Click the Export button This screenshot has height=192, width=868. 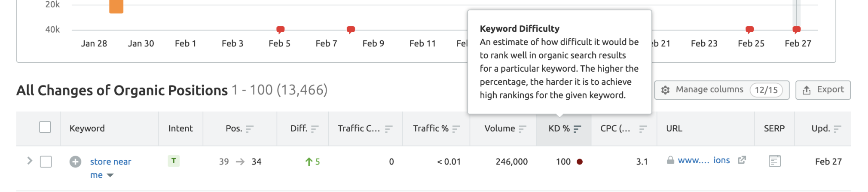pos(822,90)
